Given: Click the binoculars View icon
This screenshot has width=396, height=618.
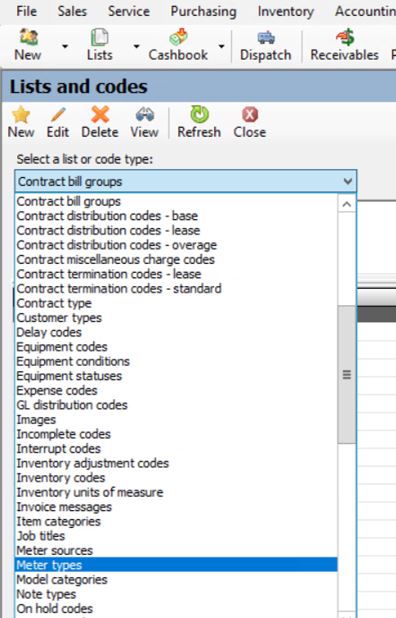Looking at the screenshot, I should coord(145,115).
